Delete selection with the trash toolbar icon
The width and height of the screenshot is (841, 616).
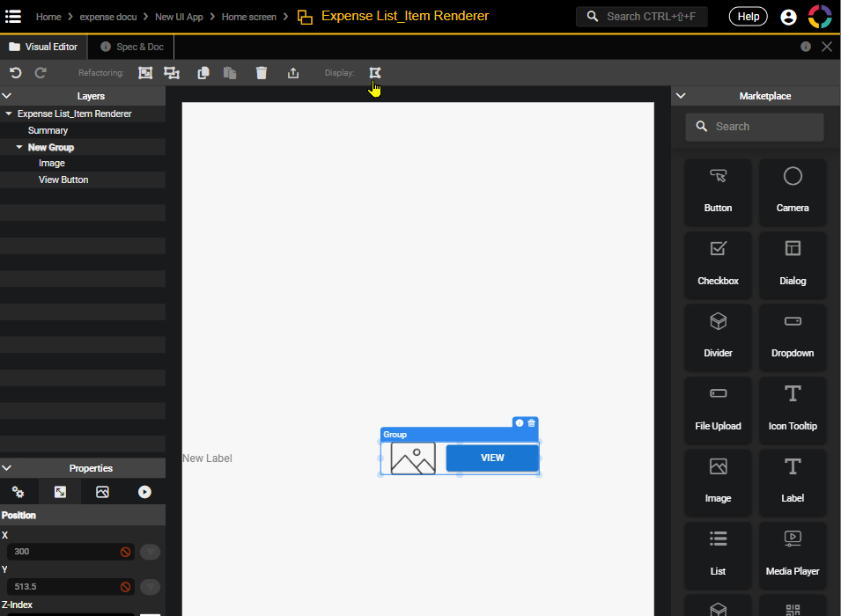pyautogui.click(x=262, y=73)
